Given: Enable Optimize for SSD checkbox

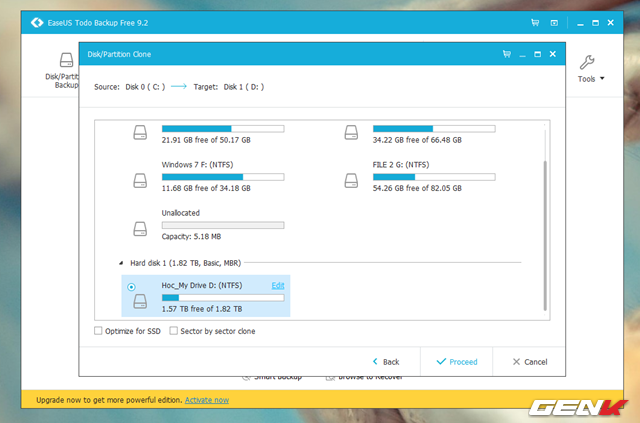Looking at the screenshot, I should pyautogui.click(x=98, y=331).
